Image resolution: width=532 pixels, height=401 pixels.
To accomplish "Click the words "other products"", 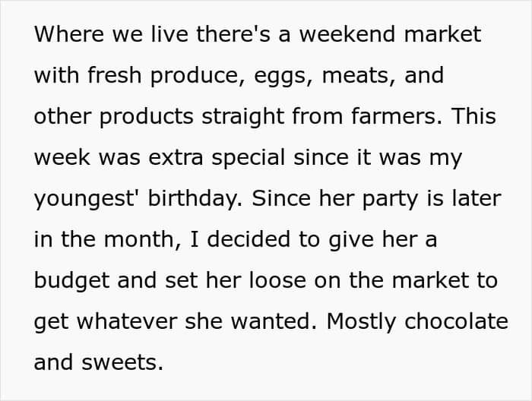I will click(114, 117).
